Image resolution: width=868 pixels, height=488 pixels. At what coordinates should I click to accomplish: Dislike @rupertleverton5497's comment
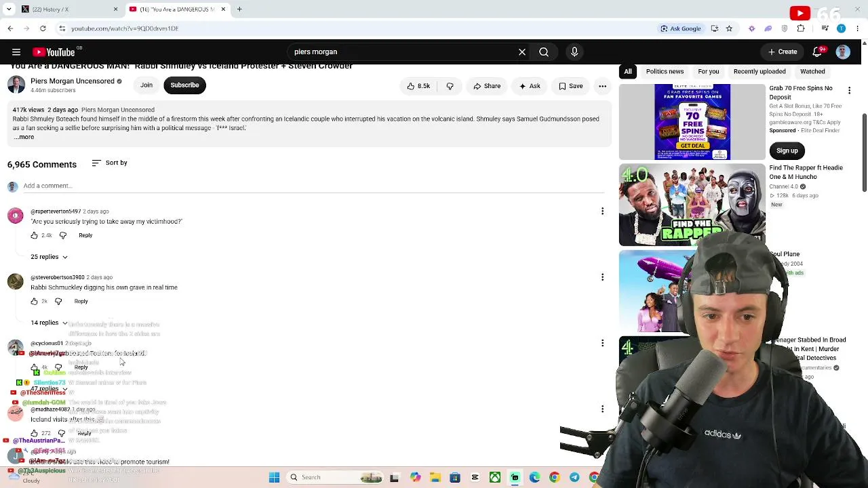[63, 235]
